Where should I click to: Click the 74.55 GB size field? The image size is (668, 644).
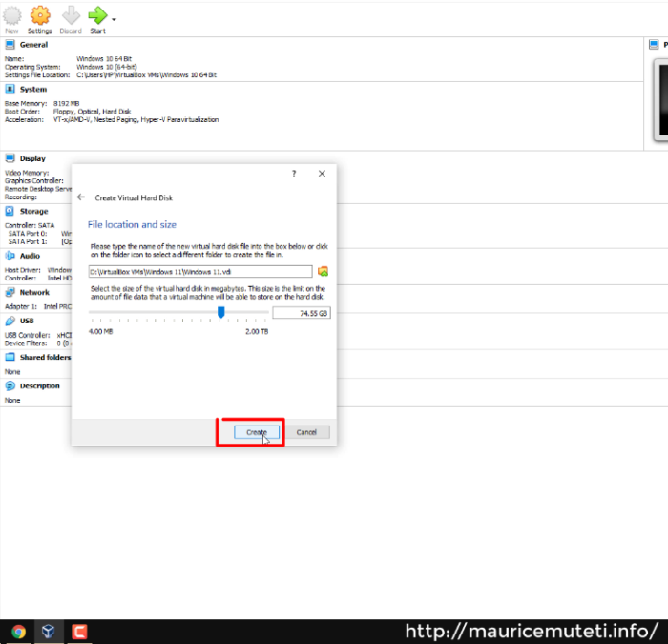[302, 313]
